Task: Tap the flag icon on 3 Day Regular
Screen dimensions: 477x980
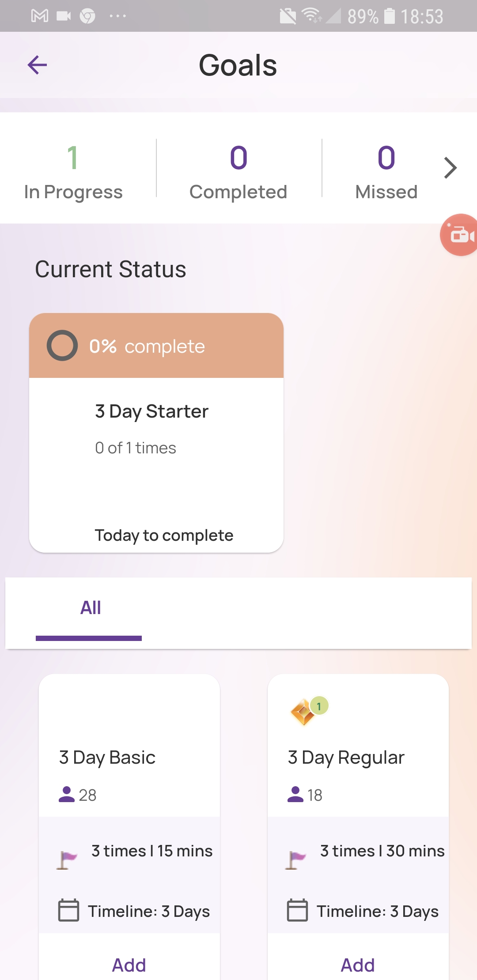Action: (x=295, y=860)
